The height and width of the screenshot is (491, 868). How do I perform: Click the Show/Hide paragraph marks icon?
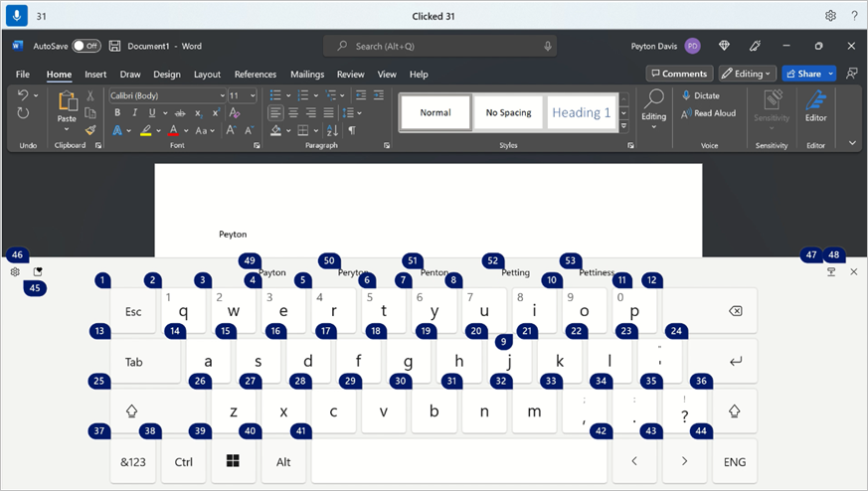(x=352, y=130)
